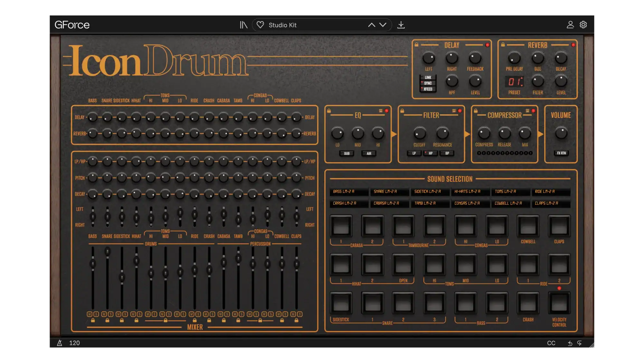Open the user account icon

coord(570,25)
